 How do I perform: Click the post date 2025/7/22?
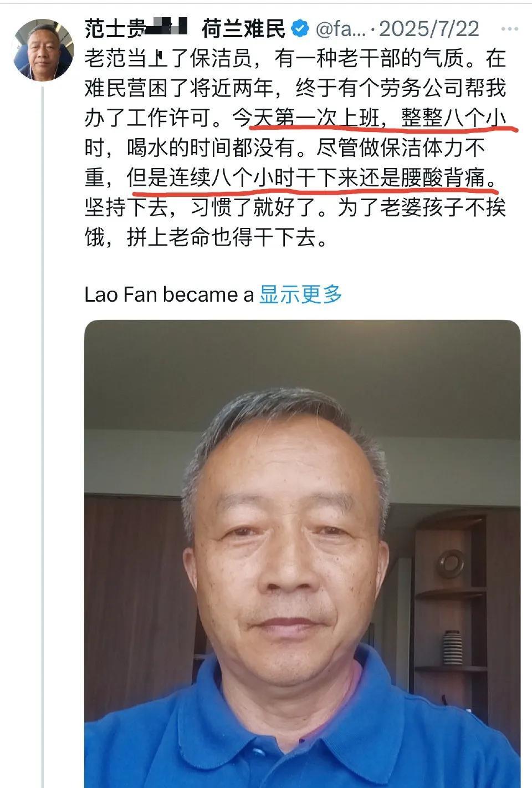tap(429, 29)
